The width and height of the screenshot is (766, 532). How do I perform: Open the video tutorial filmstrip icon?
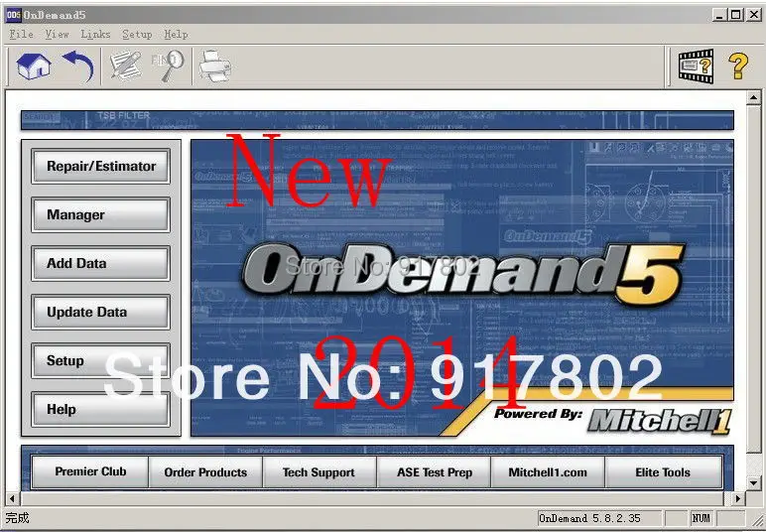pos(696,66)
